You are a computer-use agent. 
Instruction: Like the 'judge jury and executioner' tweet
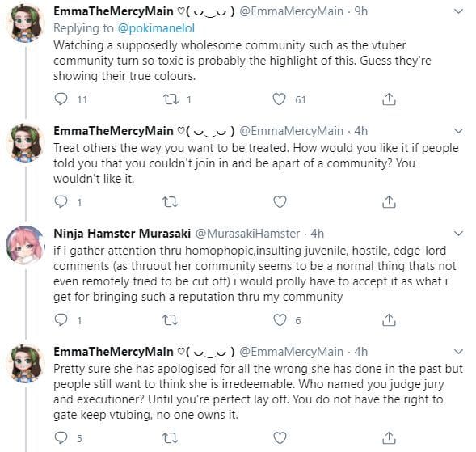pyautogui.click(x=280, y=438)
